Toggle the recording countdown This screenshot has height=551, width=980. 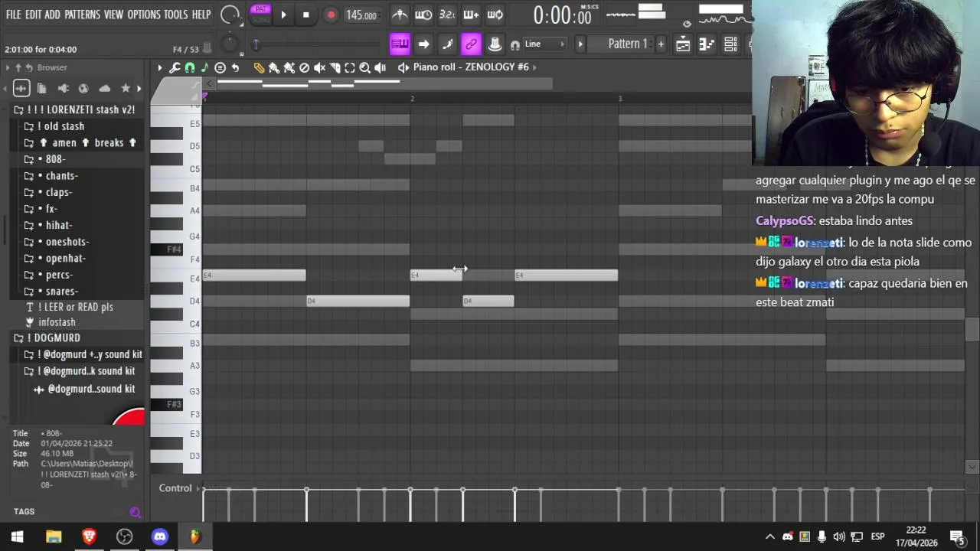447,15
